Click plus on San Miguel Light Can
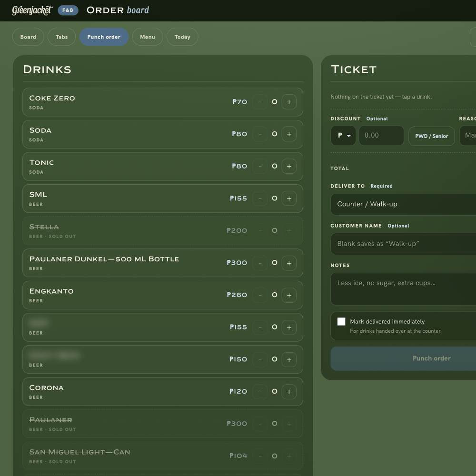476x476 pixels. 289,456
